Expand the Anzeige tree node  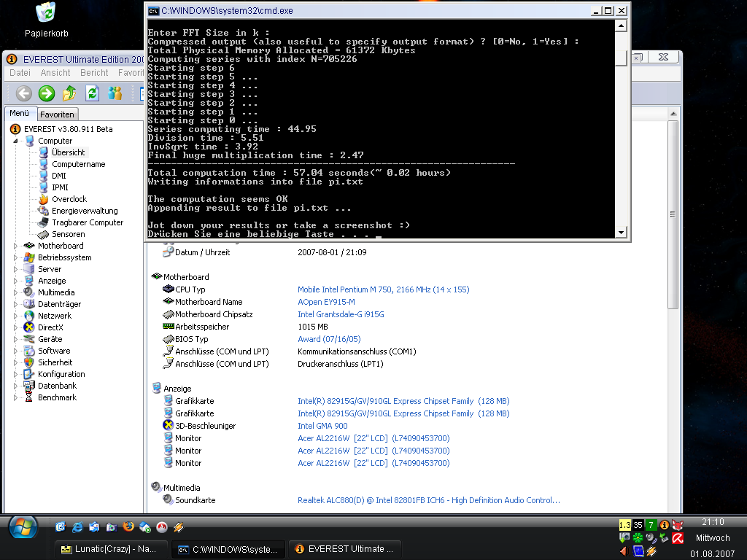pyautogui.click(x=15, y=281)
